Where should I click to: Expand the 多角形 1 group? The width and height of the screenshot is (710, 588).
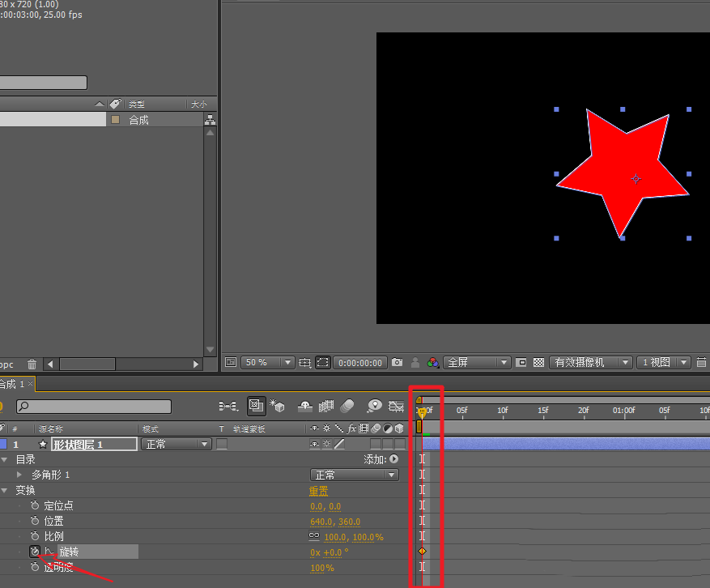pyautogui.click(x=19, y=475)
